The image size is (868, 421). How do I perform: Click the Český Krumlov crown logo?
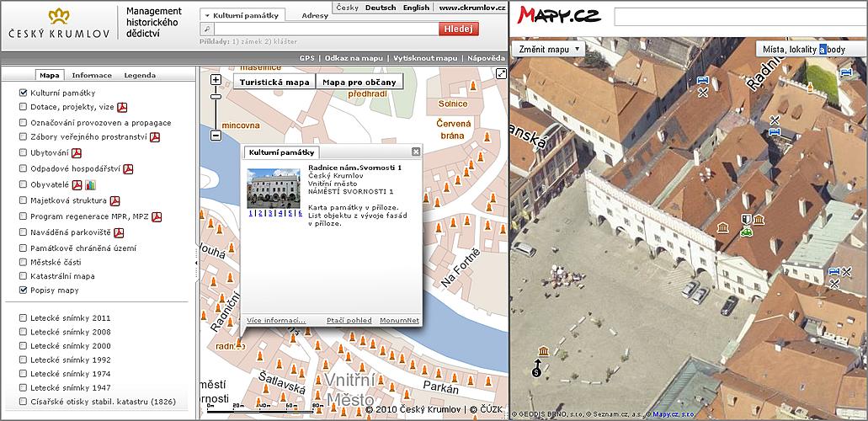click(x=59, y=16)
